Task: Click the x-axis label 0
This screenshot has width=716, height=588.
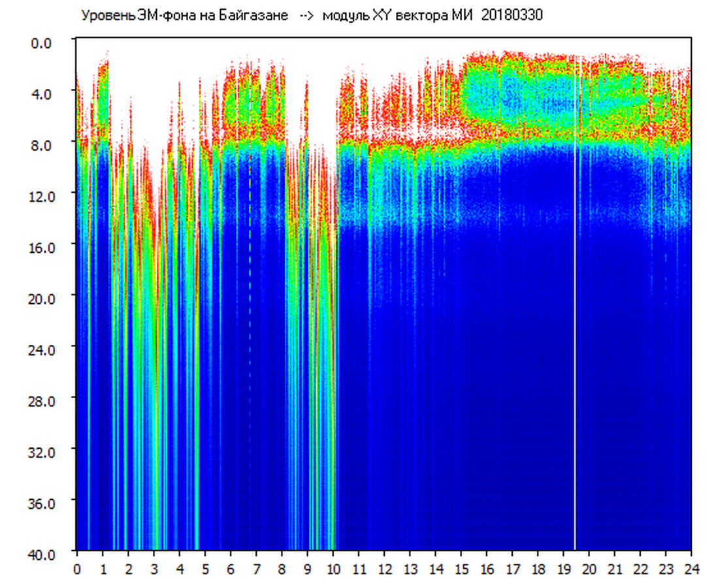Action: click(x=77, y=569)
